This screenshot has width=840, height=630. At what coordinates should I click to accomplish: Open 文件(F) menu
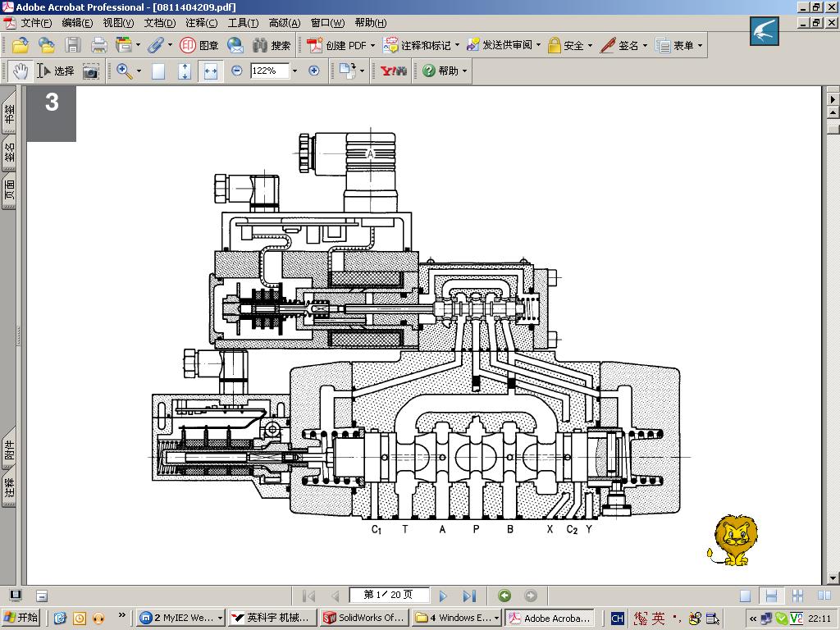pos(36,22)
